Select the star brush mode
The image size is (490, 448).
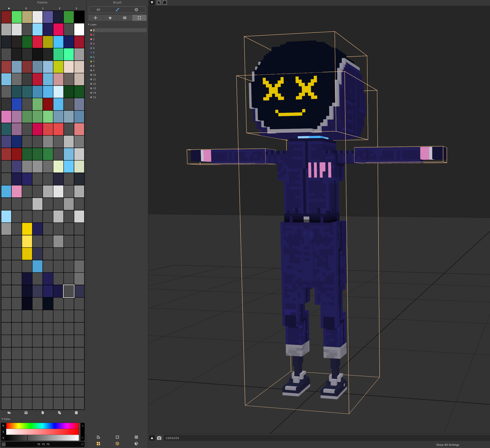(110, 18)
